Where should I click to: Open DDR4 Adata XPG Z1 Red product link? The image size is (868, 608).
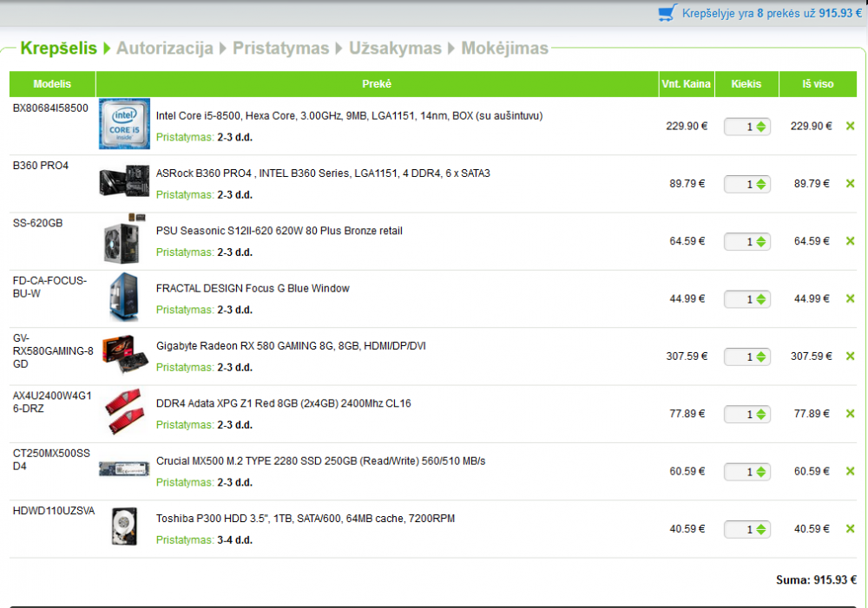click(x=284, y=403)
